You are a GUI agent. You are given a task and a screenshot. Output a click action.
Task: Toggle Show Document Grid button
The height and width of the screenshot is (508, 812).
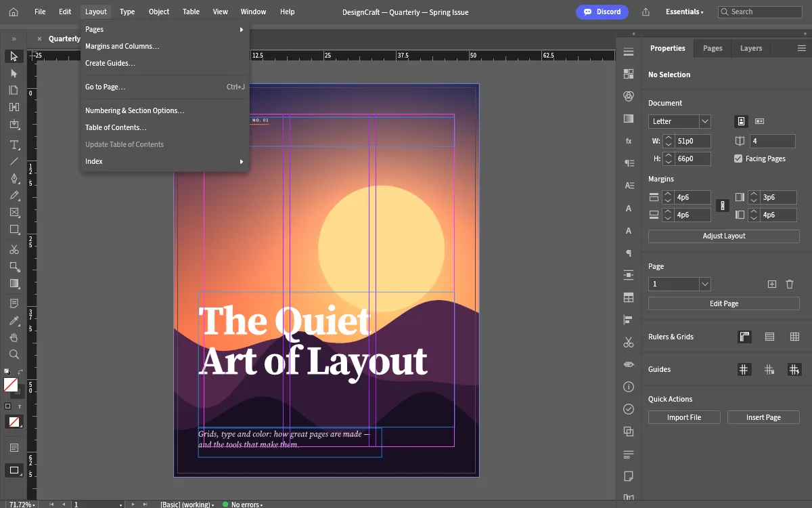coord(794,337)
